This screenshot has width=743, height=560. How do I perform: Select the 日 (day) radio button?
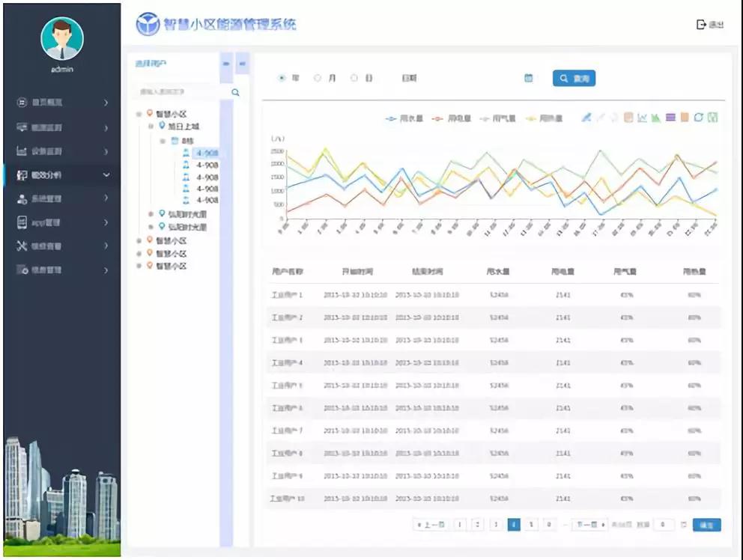point(354,78)
